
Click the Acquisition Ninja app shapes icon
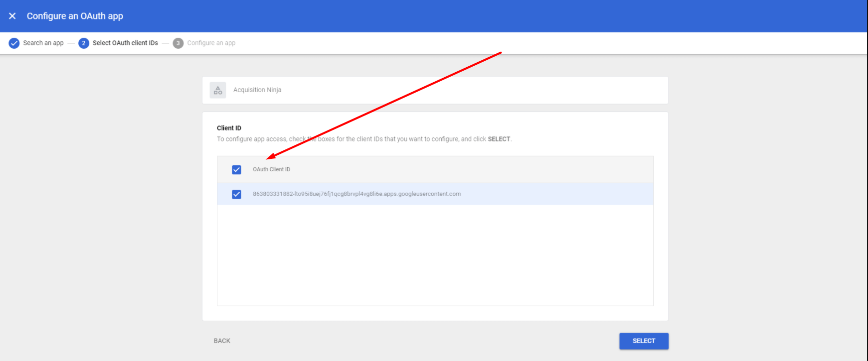218,90
